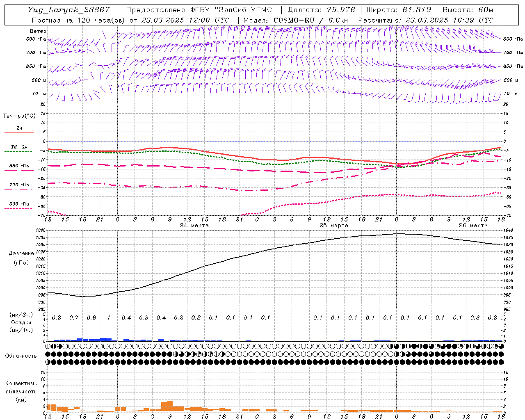Click the dotted line sample under '500 гПа' legend
This screenshot has height=420, width=525.
coord(18,208)
